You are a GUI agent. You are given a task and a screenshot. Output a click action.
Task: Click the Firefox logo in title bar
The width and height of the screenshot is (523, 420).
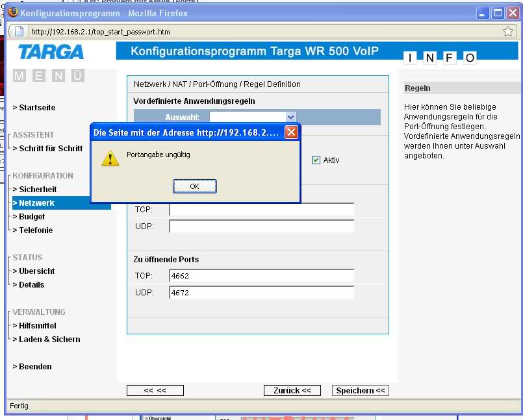coord(13,12)
